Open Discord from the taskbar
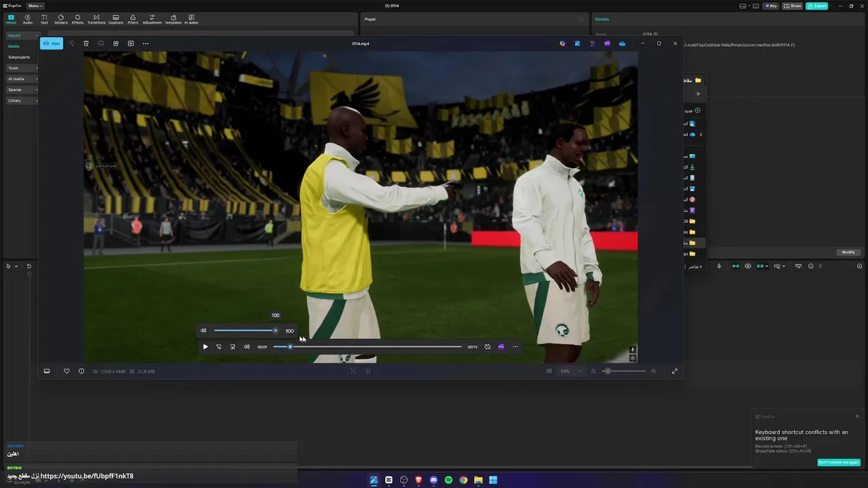This screenshot has width=868, height=488. (433, 480)
